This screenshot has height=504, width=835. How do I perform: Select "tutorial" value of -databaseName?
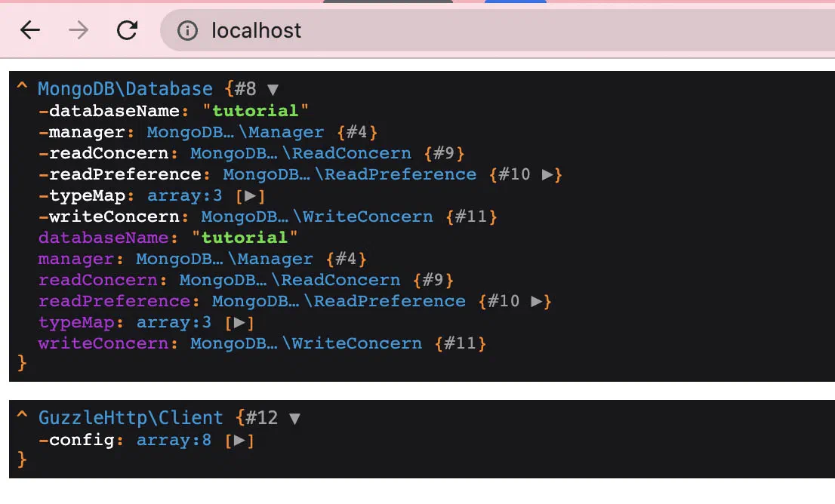[255, 111]
